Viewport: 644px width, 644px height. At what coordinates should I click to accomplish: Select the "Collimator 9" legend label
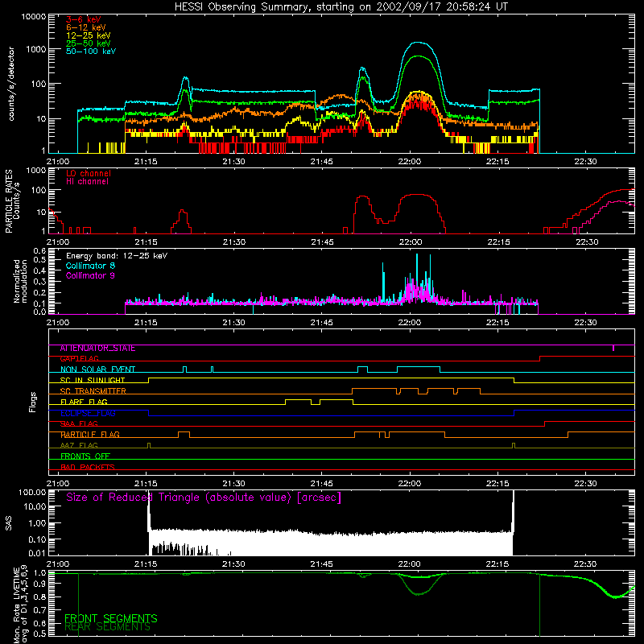(90, 275)
